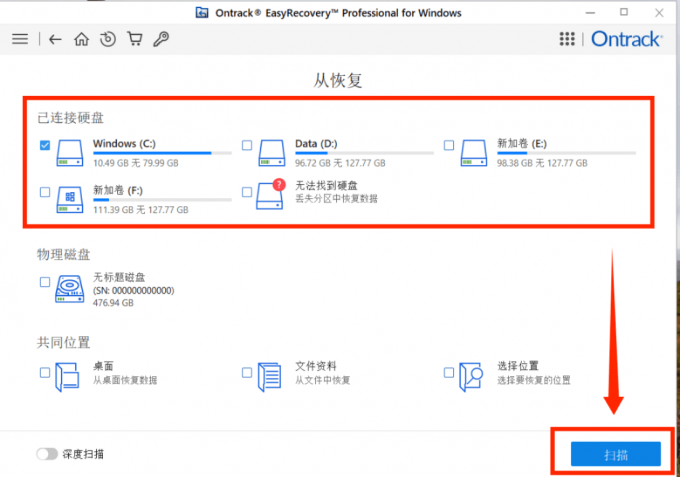This screenshot has height=477, width=680.
Task: Open the hamburger menu
Action: 20,39
